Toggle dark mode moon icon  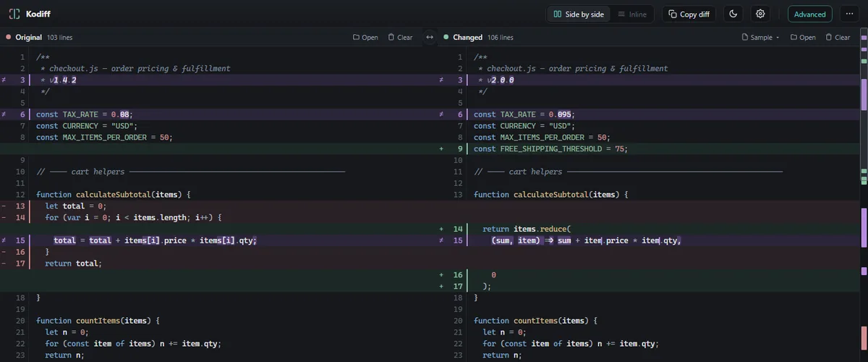point(733,14)
